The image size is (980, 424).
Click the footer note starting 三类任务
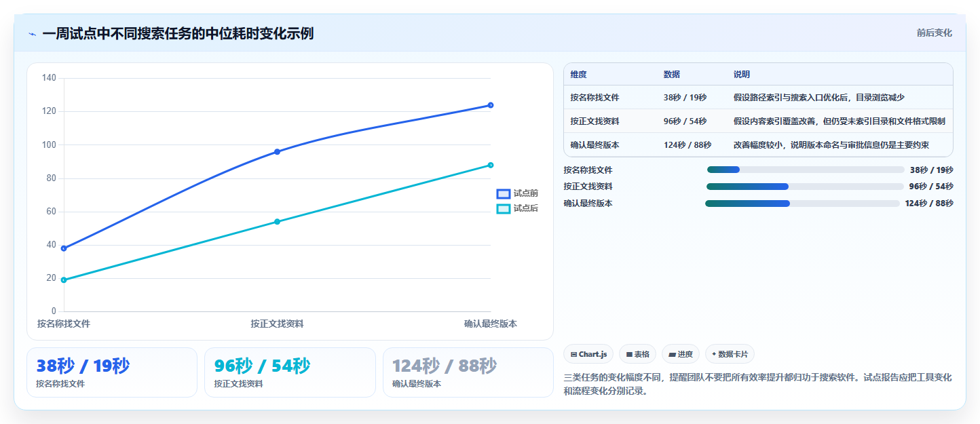coord(757,384)
